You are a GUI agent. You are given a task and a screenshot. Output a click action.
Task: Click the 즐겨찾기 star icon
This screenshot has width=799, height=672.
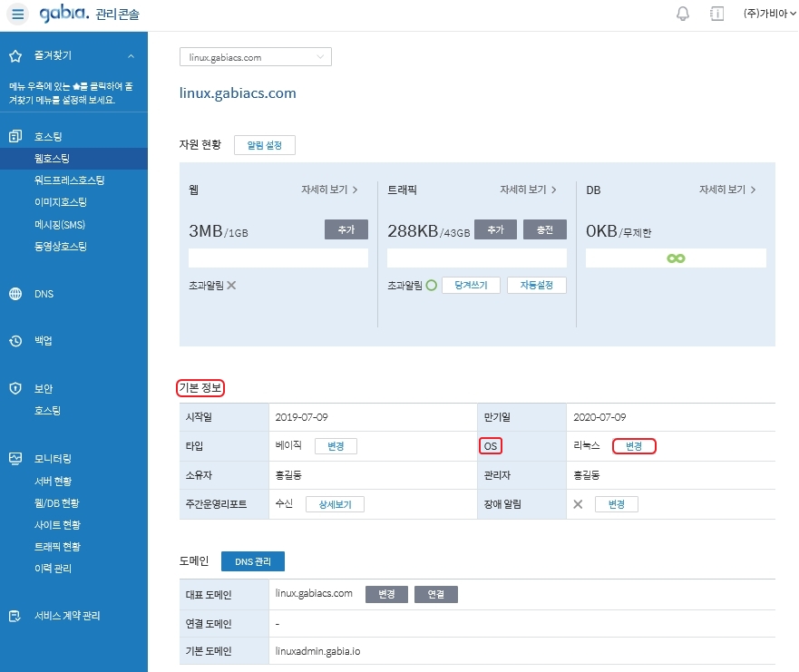pos(15,56)
